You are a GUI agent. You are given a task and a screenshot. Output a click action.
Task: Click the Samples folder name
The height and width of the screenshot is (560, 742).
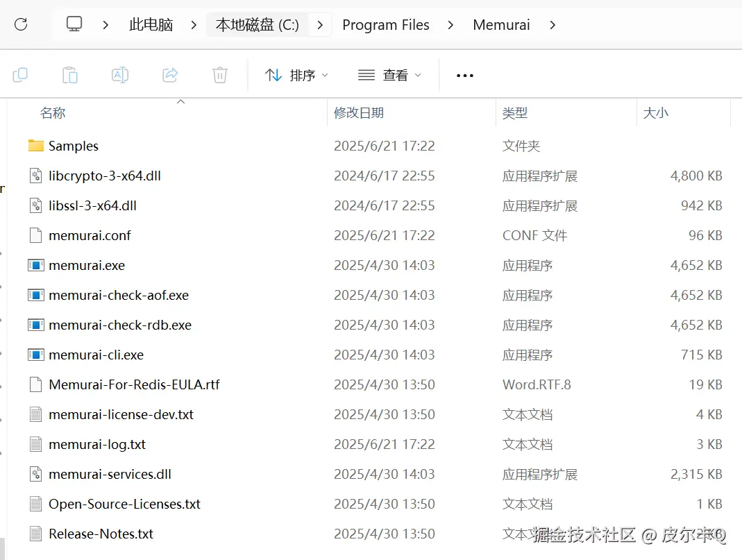[x=74, y=146]
